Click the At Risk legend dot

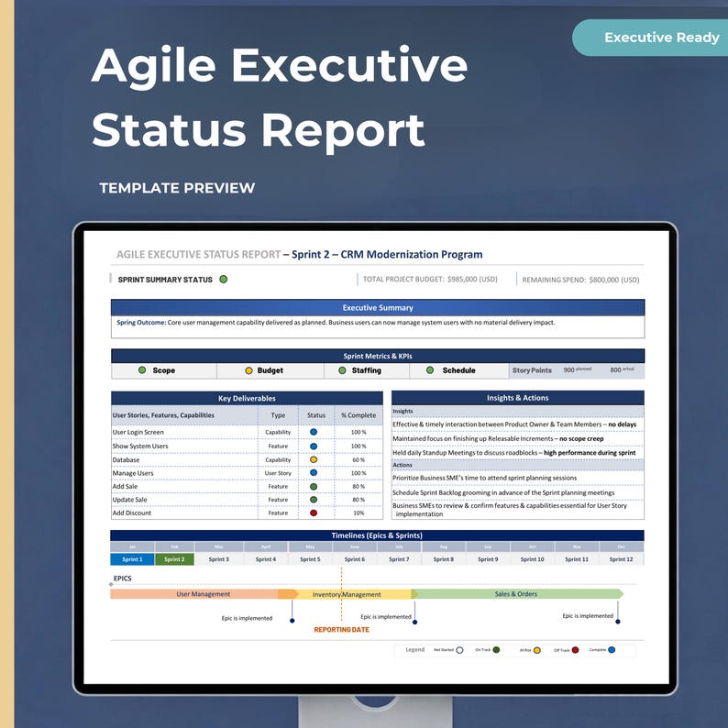point(537,650)
